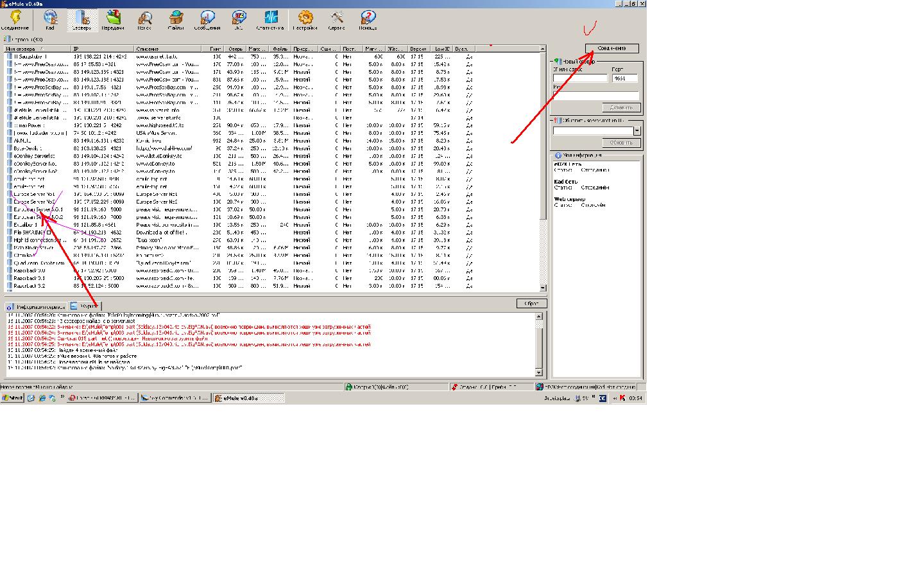
Task: Click the Сброс reset log button
Action: click(x=531, y=303)
